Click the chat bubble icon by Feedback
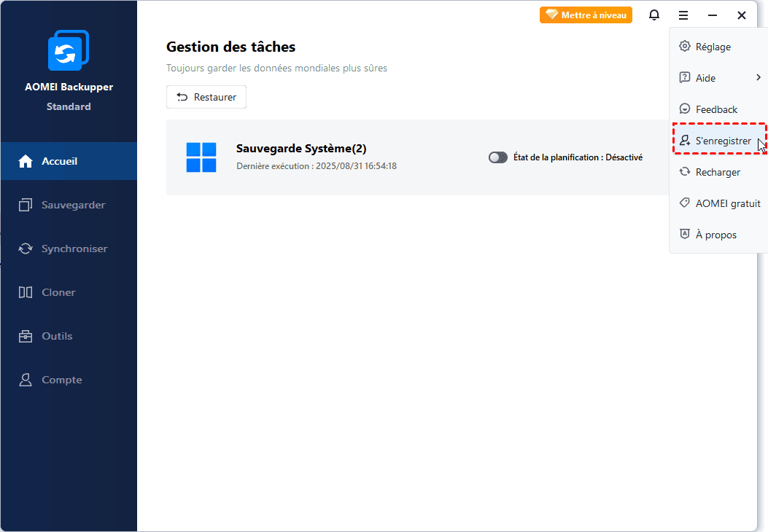The width and height of the screenshot is (768, 532). pyautogui.click(x=685, y=109)
